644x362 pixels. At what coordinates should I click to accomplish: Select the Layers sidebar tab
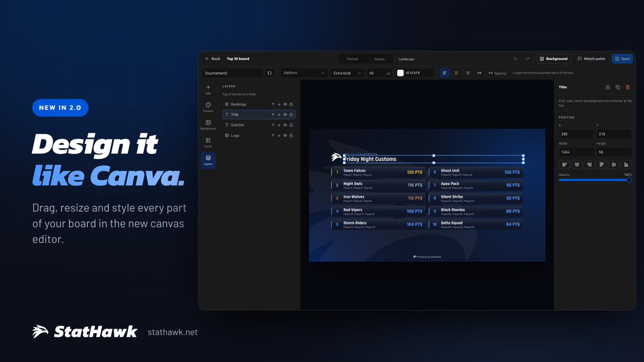pyautogui.click(x=208, y=160)
